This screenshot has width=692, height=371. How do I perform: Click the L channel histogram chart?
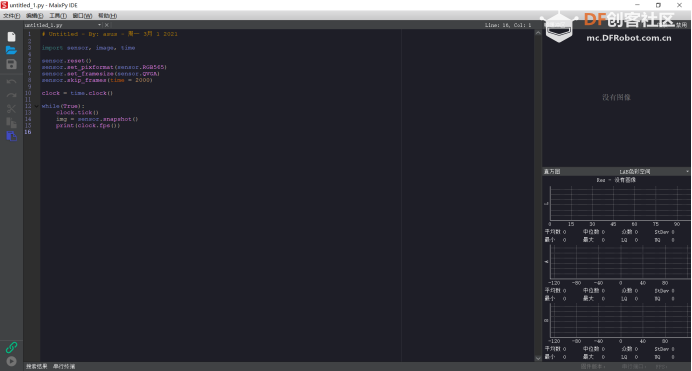pyautogui.click(x=620, y=203)
